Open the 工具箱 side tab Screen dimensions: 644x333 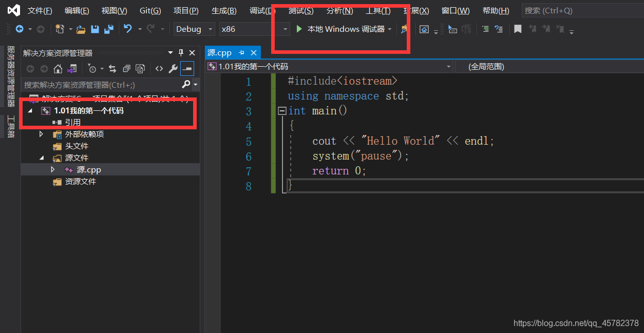pos(11,127)
